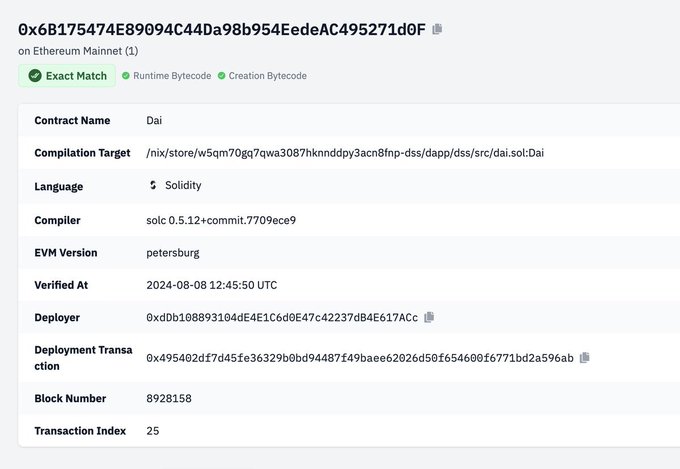This screenshot has height=469, width=680.
Task: Click the contract name Dai
Action: (x=154, y=120)
